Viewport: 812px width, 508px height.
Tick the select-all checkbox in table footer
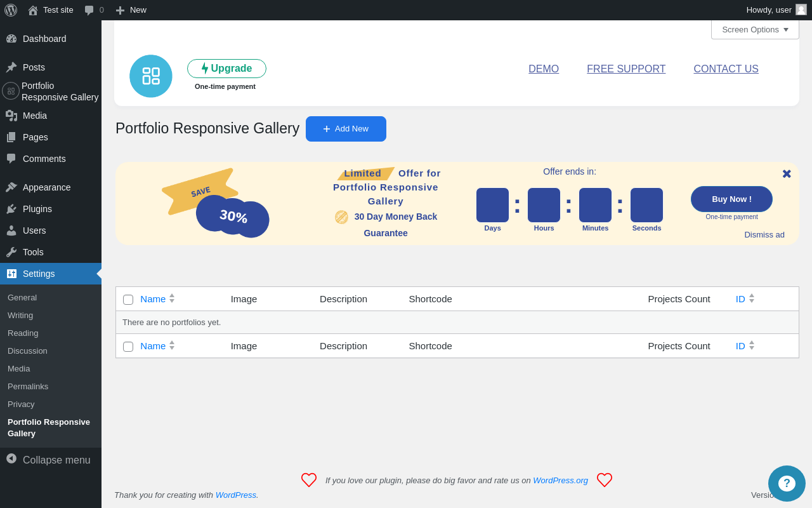click(x=128, y=347)
